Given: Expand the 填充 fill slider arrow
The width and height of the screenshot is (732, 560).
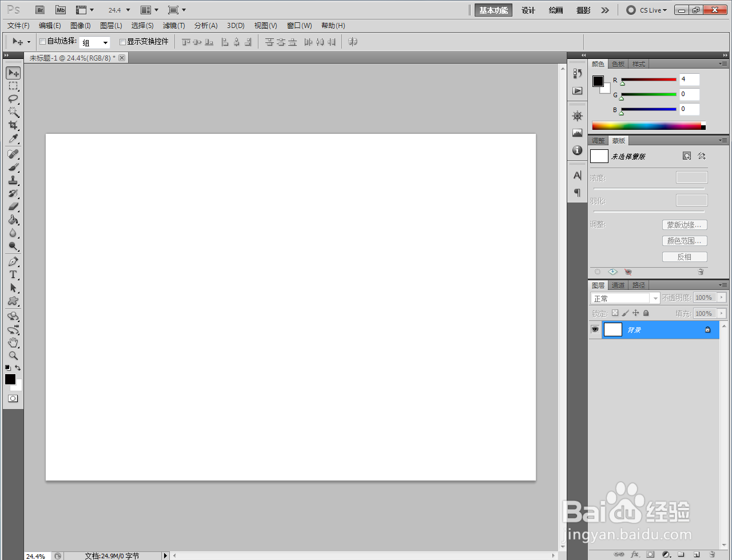Looking at the screenshot, I should pyautogui.click(x=722, y=313).
